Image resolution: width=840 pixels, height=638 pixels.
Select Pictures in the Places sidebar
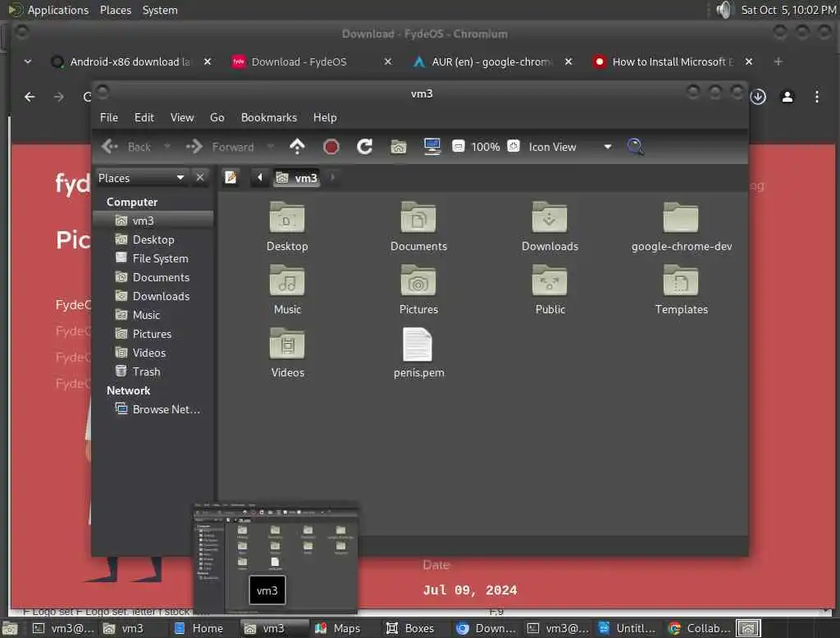click(x=153, y=334)
